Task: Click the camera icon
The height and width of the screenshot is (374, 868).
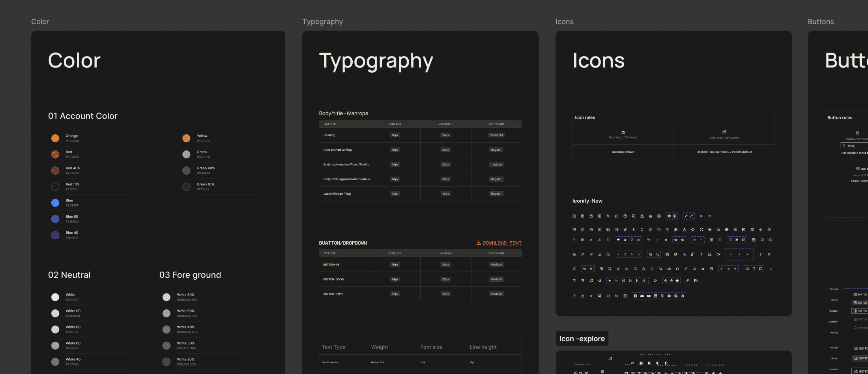Action: coord(719,230)
